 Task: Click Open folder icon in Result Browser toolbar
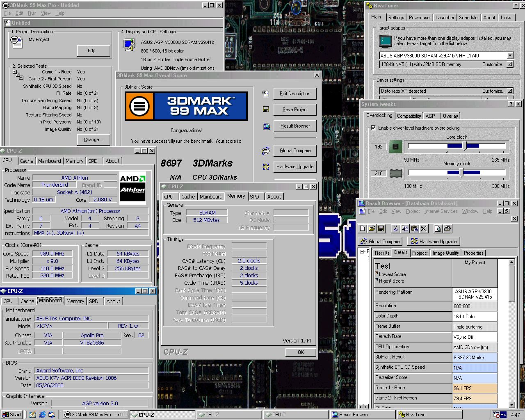(x=372, y=229)
